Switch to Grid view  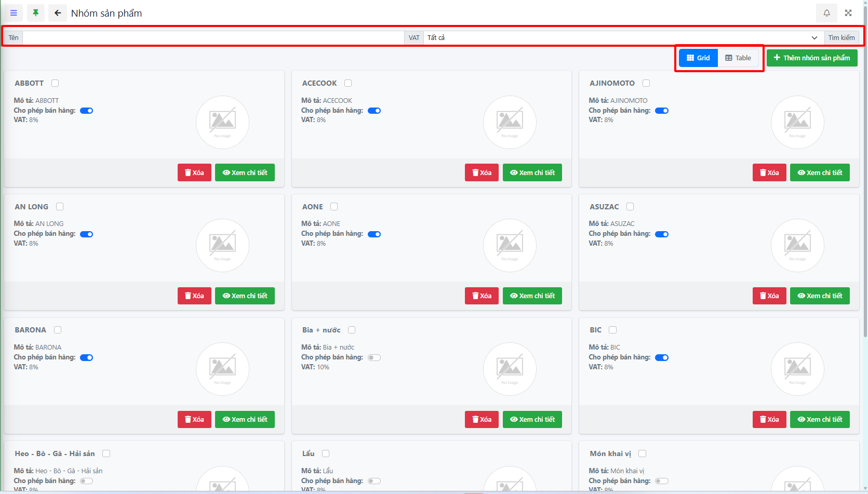point(698,58)
